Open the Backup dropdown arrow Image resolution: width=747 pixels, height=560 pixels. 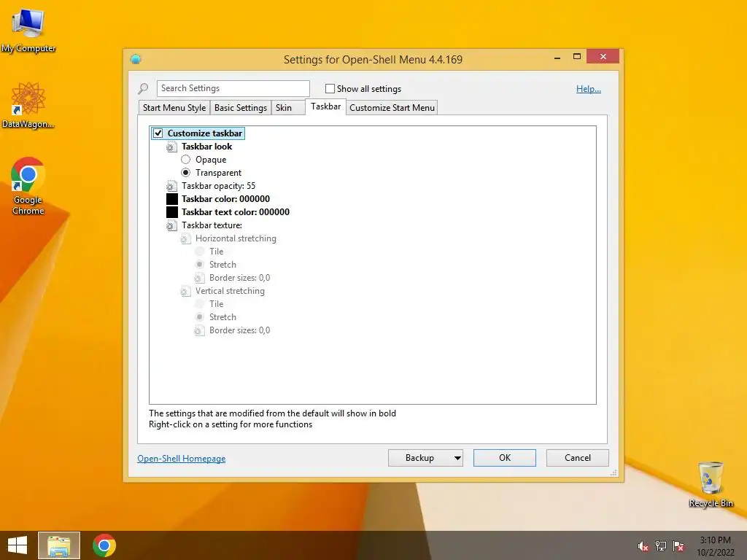[x=457, y=458]
